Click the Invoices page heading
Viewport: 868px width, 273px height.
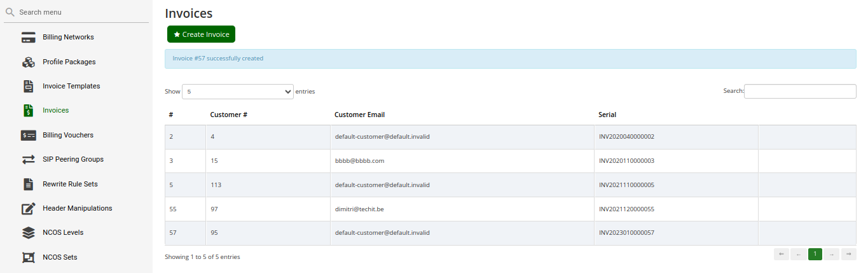[x=188, y=13]
